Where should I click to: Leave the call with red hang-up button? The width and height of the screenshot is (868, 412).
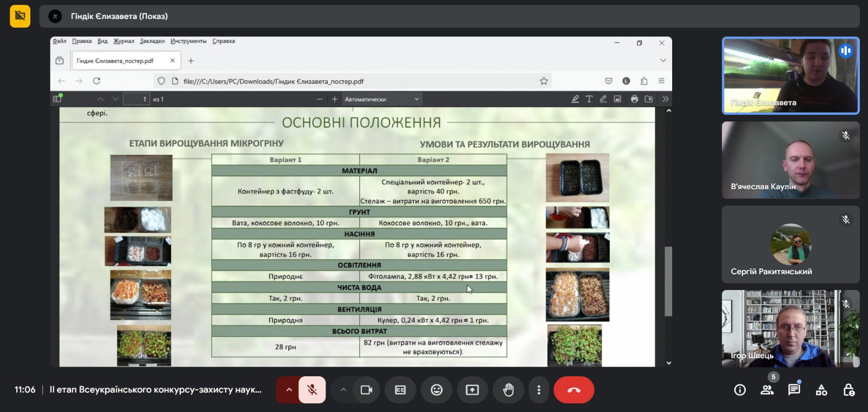tap(574, 390)
